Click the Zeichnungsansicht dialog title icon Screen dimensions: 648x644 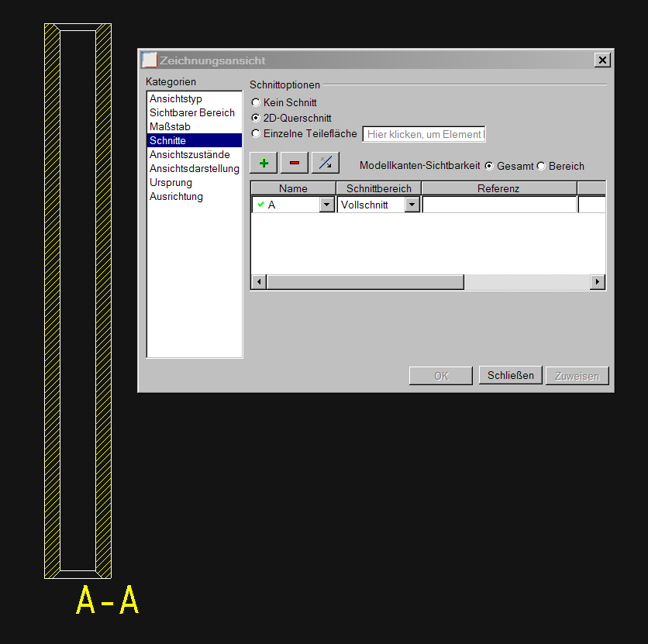click(149, 60)
